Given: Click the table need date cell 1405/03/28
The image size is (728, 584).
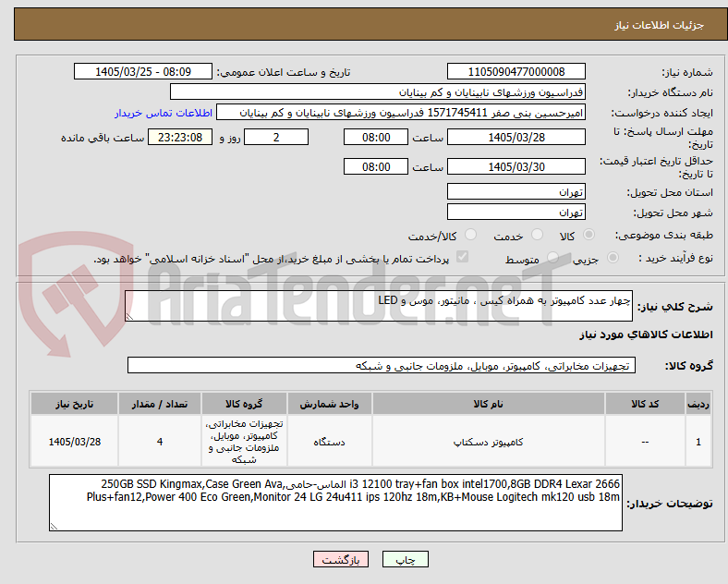Looking at the screenshot, I should click(x=74, y=442).
